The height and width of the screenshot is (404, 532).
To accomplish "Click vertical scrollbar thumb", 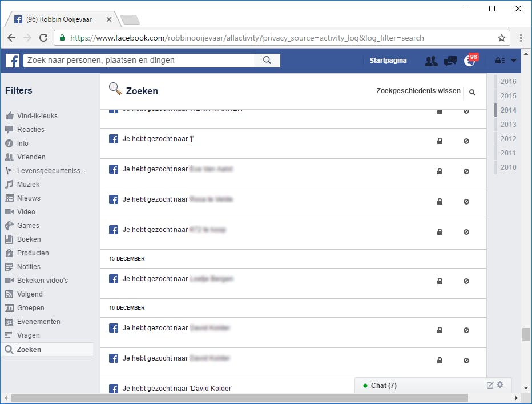I will [526, 334].
